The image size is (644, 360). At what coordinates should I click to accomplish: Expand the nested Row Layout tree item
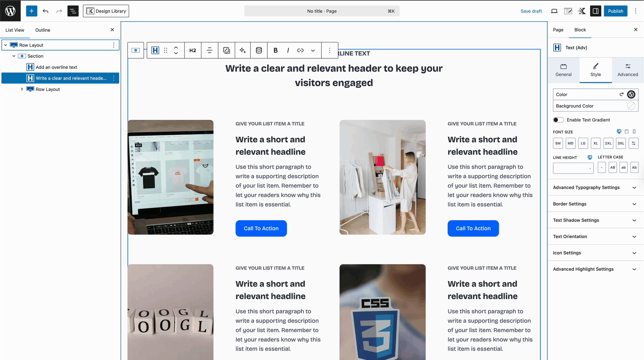tap(22, 89)
